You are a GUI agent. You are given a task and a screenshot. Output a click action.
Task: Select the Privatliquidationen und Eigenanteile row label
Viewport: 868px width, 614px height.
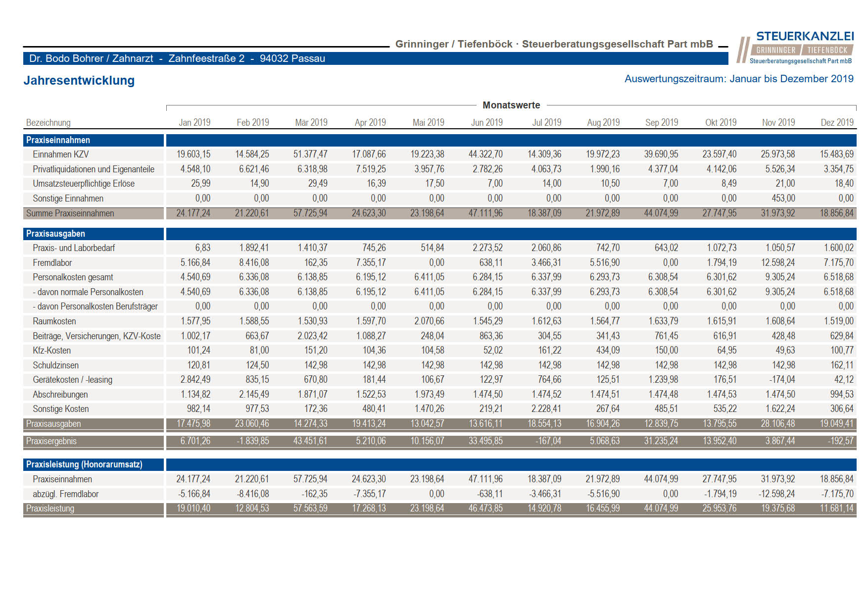coord(94,169)
